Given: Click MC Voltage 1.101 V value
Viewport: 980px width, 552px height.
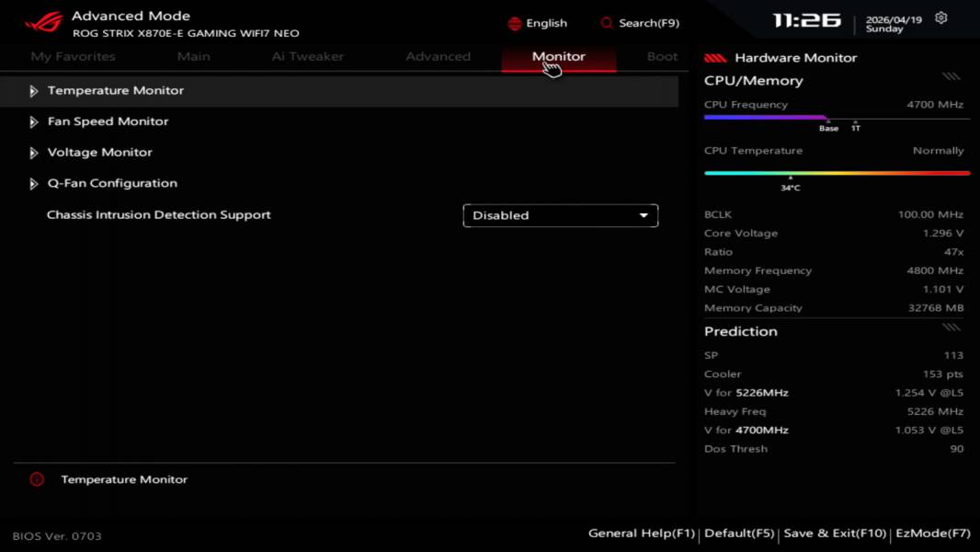Looking at the screenshot, I should pyautogui.click(x=943, y=290).
